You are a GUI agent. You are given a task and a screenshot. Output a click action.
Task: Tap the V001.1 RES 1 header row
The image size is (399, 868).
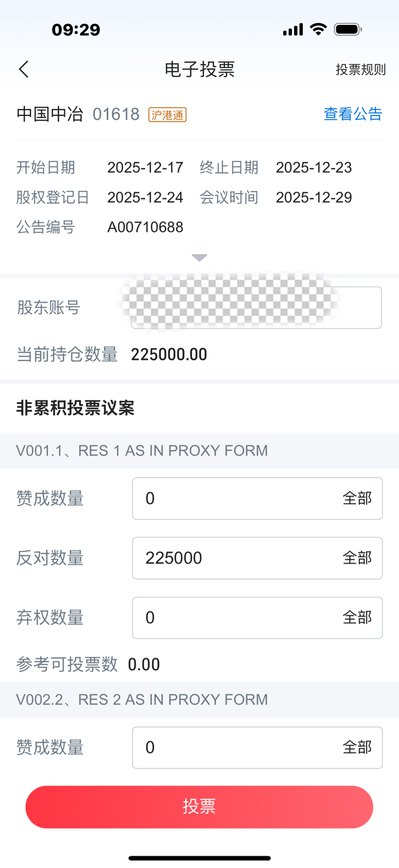(x=199, y=450)
